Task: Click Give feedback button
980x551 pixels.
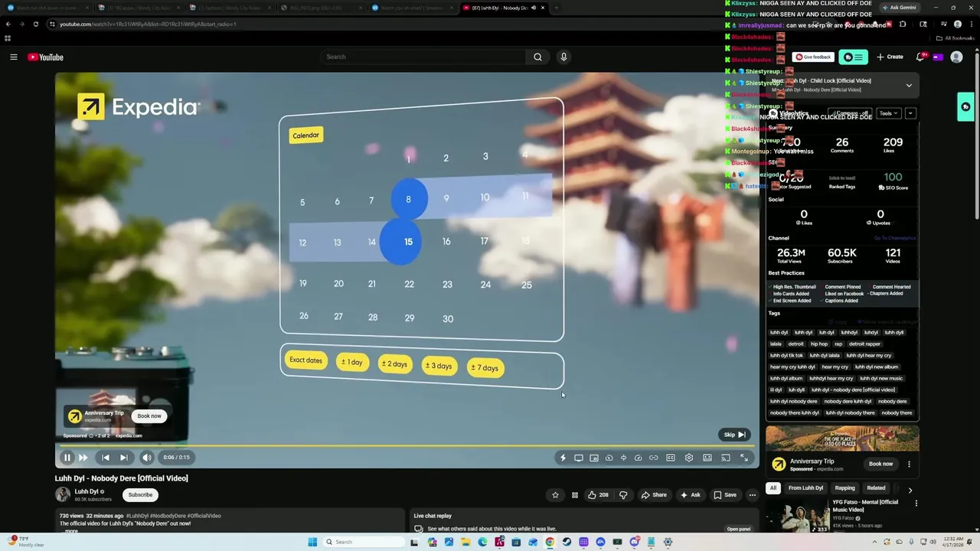Action: pos(814,57)
